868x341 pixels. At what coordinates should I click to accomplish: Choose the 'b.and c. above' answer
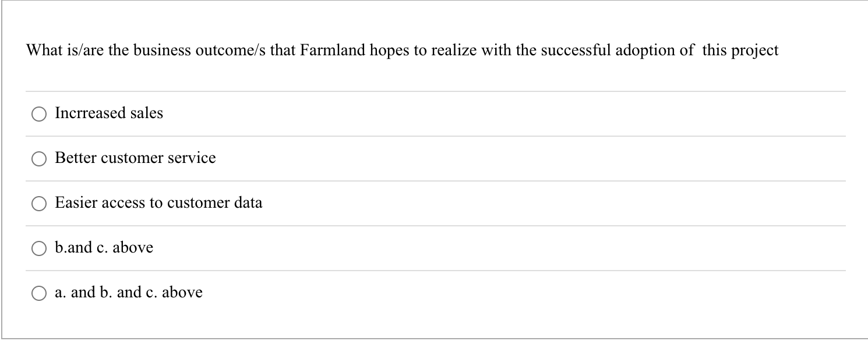click(x=39, y=248)
